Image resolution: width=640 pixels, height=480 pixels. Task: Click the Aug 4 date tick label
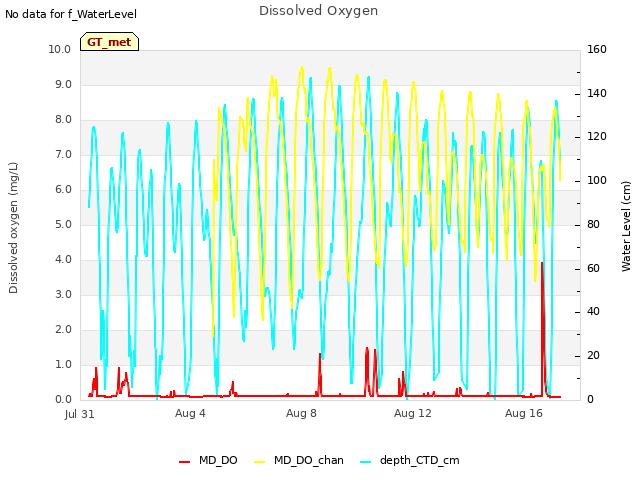tap(190, 413)
